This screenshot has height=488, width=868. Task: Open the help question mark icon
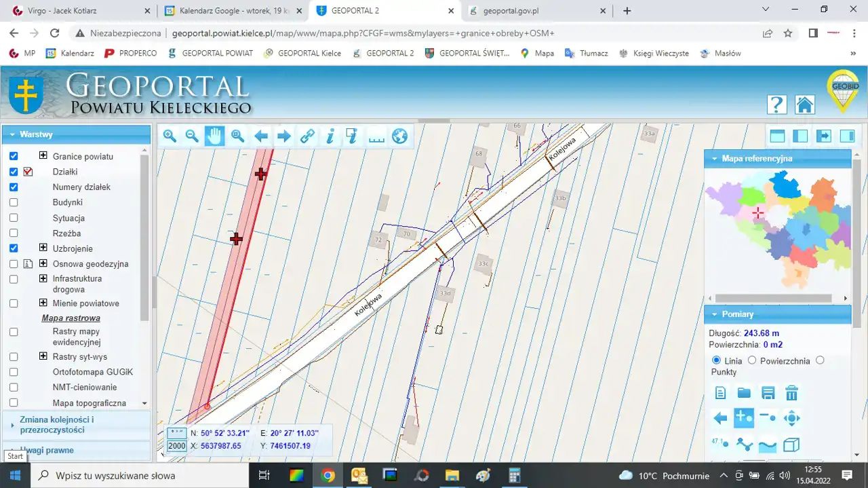pos(776,105)
